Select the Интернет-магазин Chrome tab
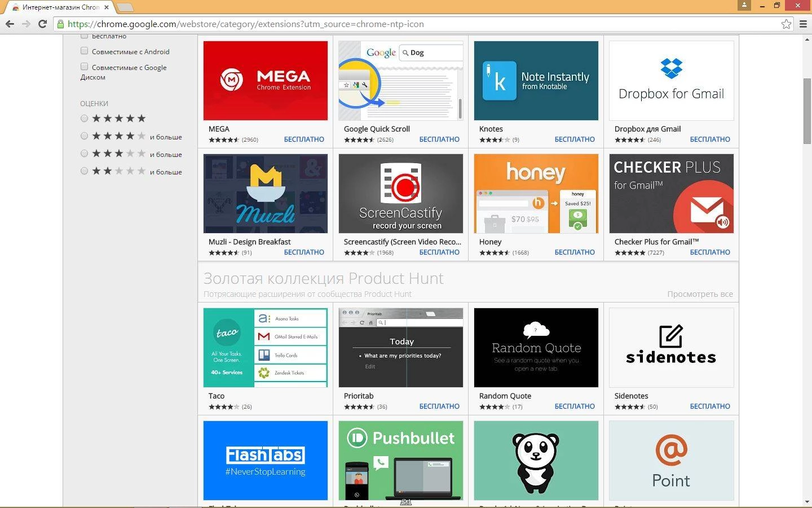The width and height of the screenshot is (812, 508). [x=59, y=7]
